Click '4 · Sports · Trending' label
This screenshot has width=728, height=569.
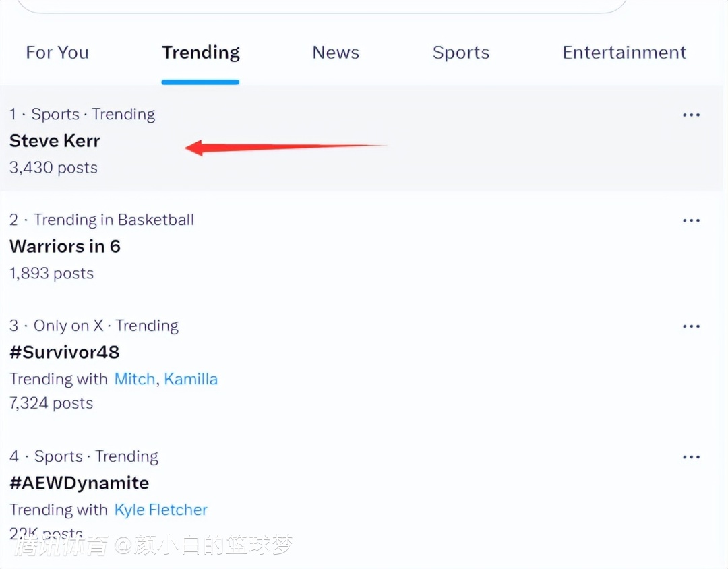tap(84, 456)
